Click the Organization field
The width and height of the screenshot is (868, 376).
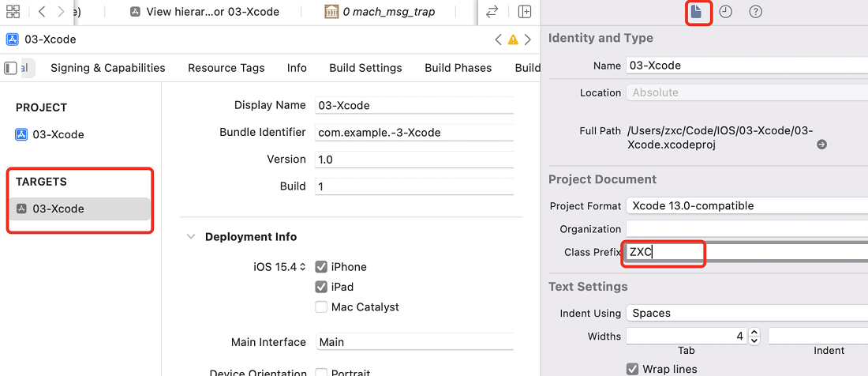(x=746, y=229)
